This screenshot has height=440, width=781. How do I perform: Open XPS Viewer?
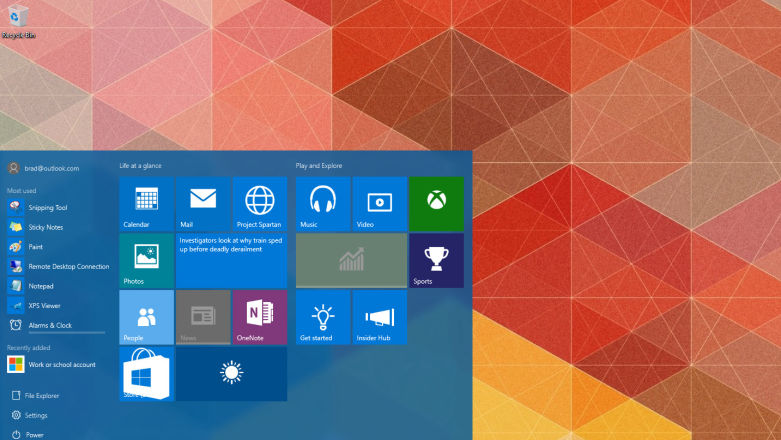coord(56,305)
